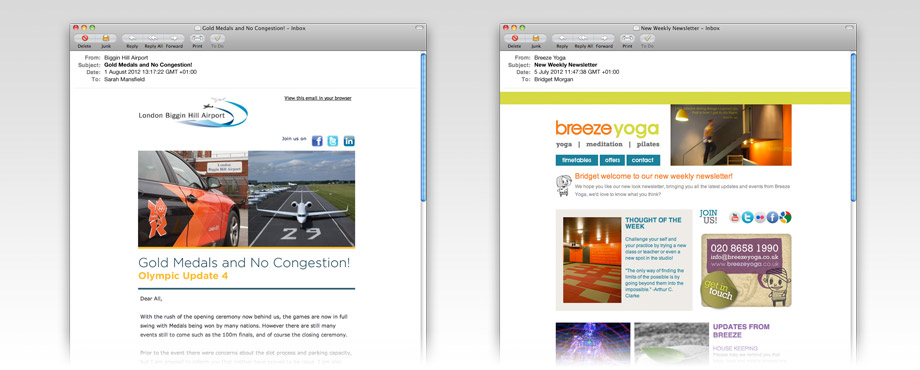920x370 pixels.
Task: Open the grey leaf thumbnail image
Action: (671, 343)
